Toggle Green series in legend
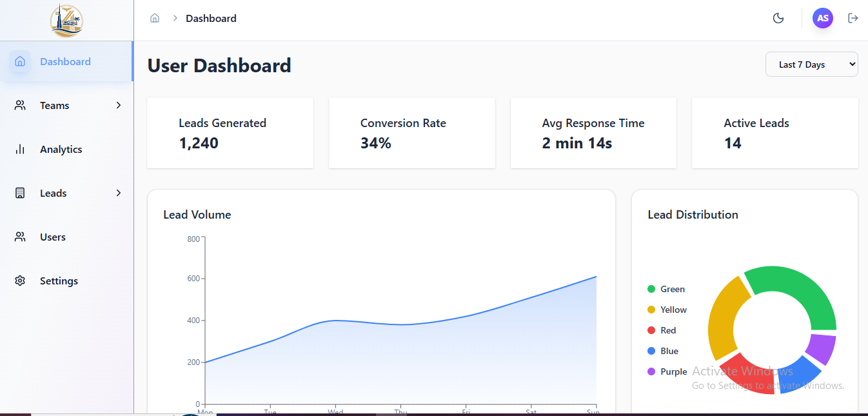Screen dimensions: 868x416 672,290
